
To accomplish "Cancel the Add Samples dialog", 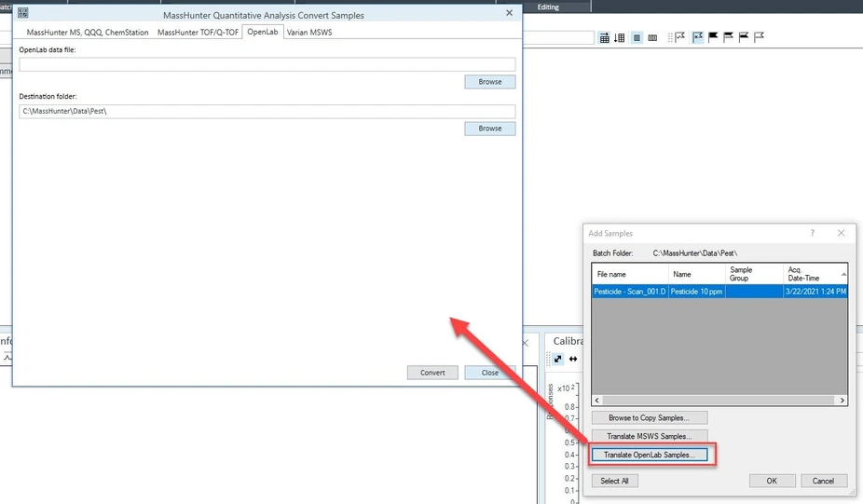I will 823,481.
